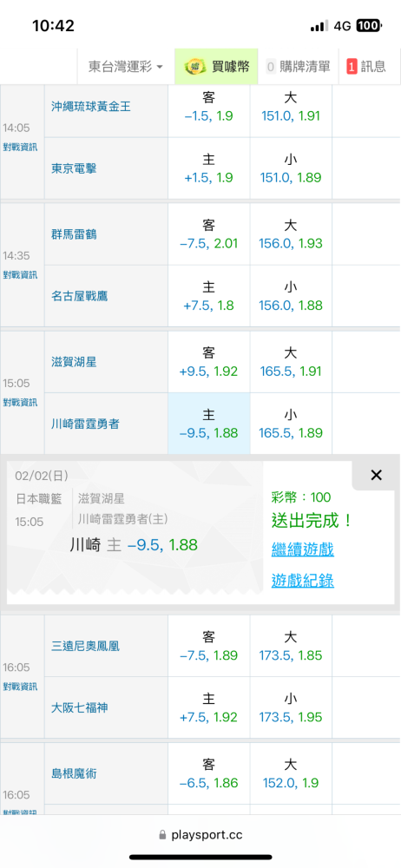Tap the 買噱幣 coin button

pyautogui.click(x=217, y=67)
